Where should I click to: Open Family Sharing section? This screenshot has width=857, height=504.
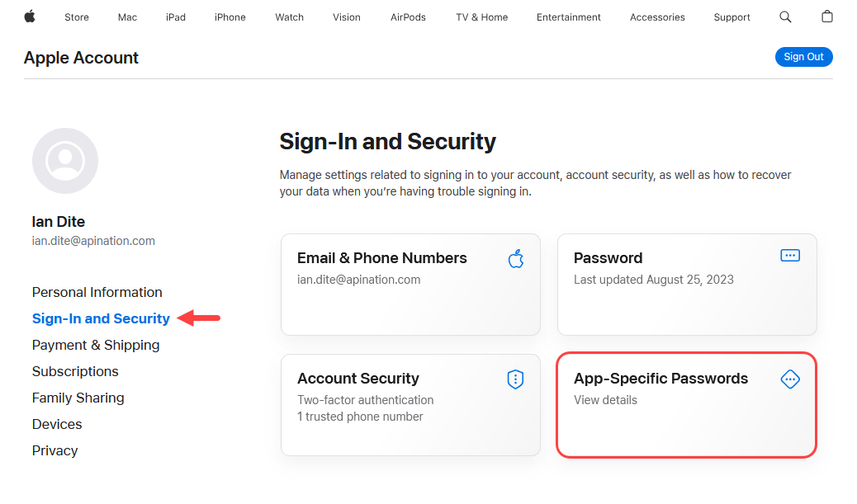click(78, 398)
